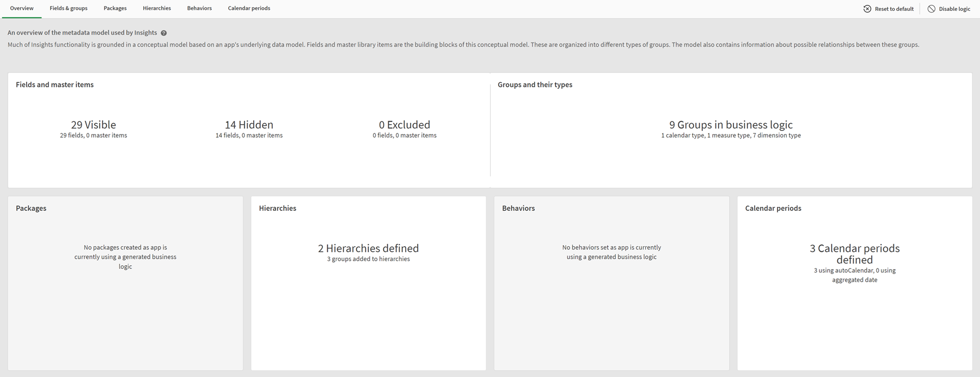The image size is (980, 377).
Task: Click the 14 Hidden count
Action: 249,125
